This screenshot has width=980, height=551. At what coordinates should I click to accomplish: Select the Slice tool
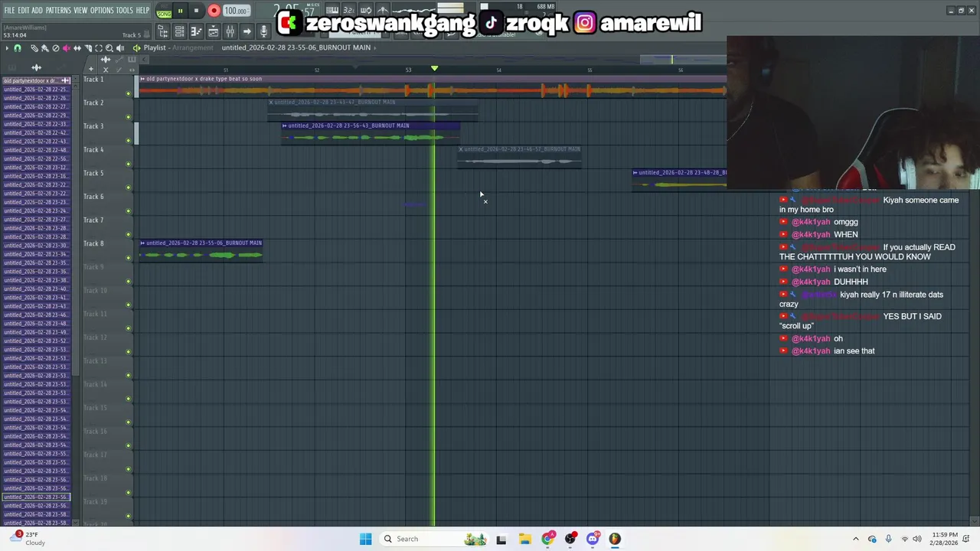pyautogui.click(x=88, y=48)
